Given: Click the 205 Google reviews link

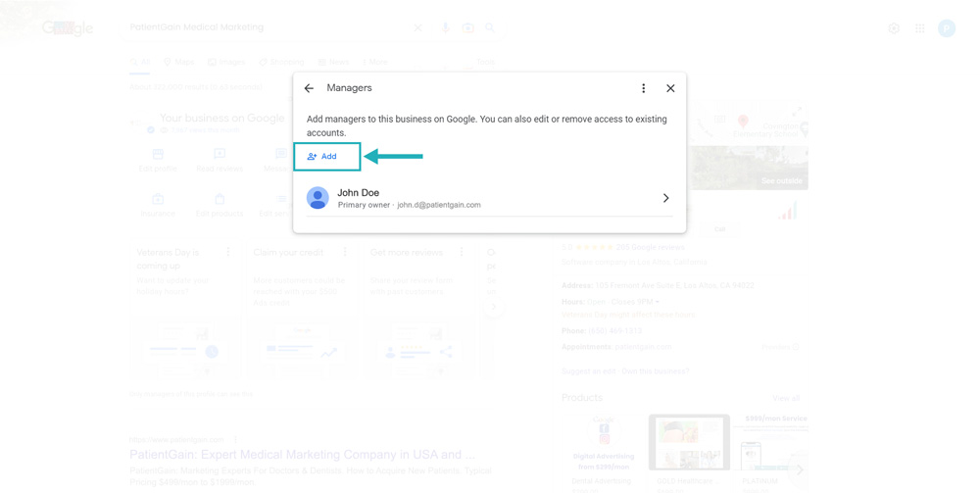Looking at the screenshot, I should (x=650, y=247).
